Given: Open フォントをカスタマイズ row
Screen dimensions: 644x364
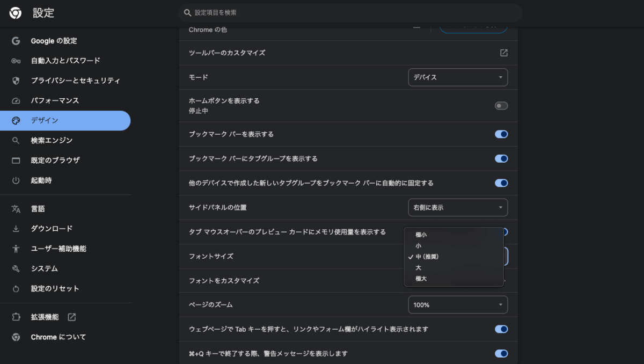Looking at the screenshot, I should pyautogui.click(x=348, y=281).
